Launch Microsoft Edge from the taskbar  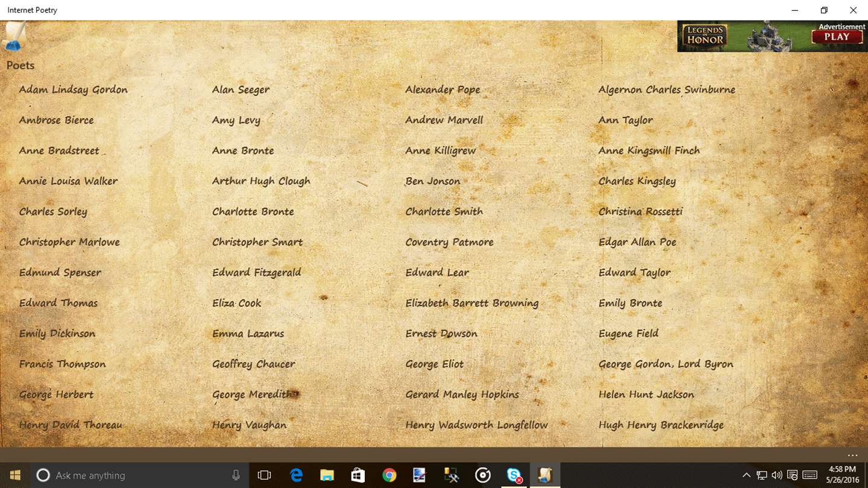pos(296,475)
